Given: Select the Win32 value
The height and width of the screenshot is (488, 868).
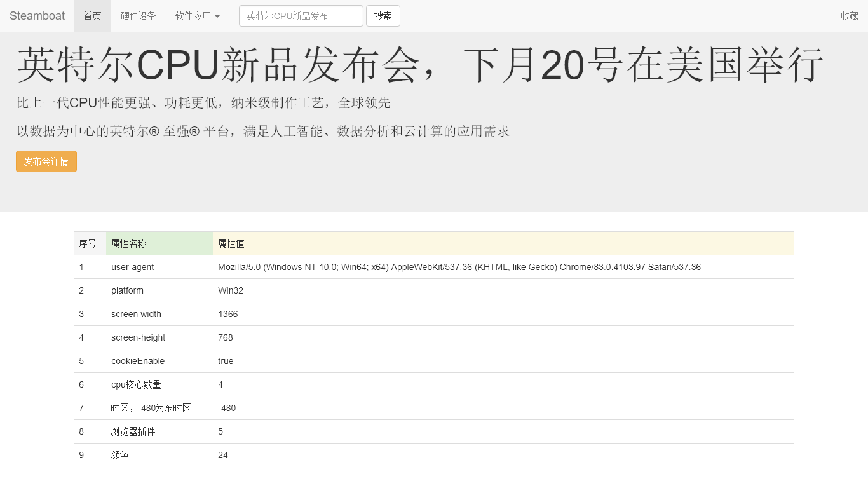Looking at the screenshot, I should [503, 290].
